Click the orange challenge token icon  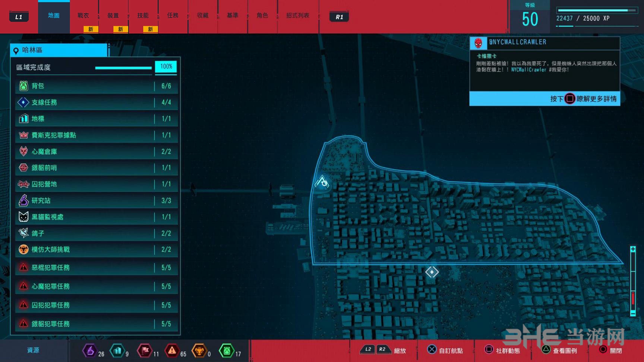(x=199, y=350)
